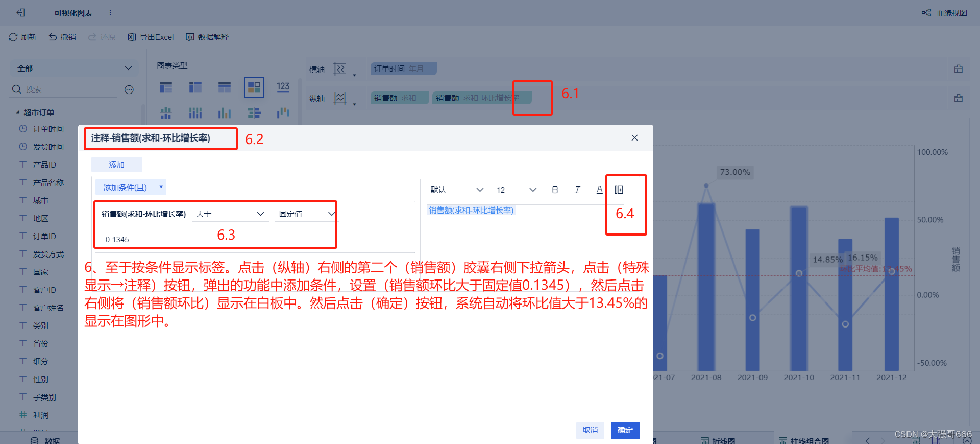Expand the 全部 field filter dropdown
980x444 pixels.
coord(75,68)
